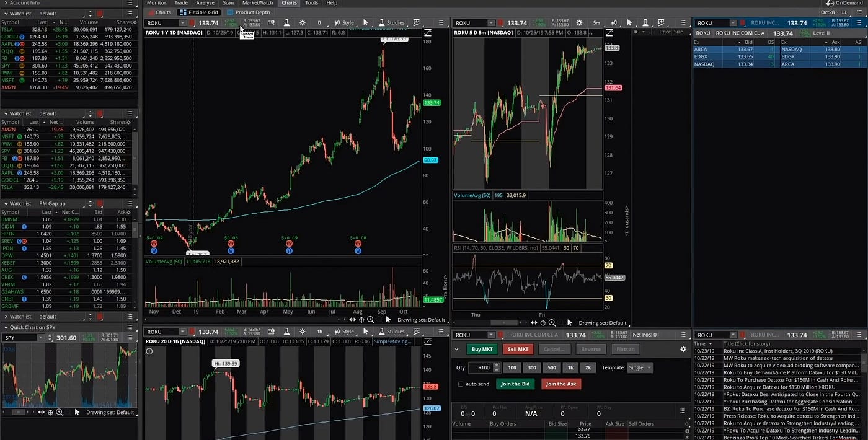868x440 pixels.
Task: Open the Patterns icon in the ROKU 1Y chart toolbar
Action: [x=417, y=23]
